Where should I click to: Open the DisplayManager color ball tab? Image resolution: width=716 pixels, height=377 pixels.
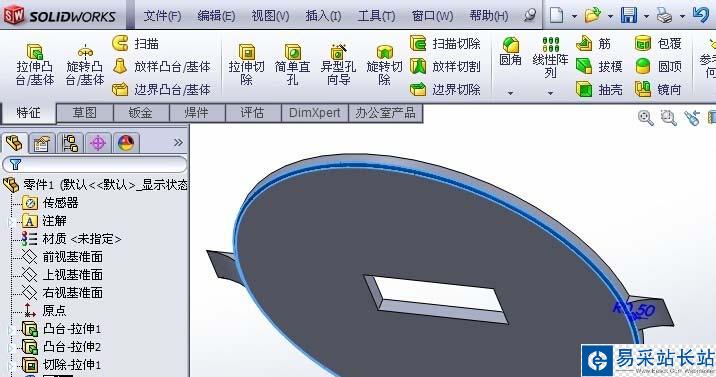coord(126,143)
